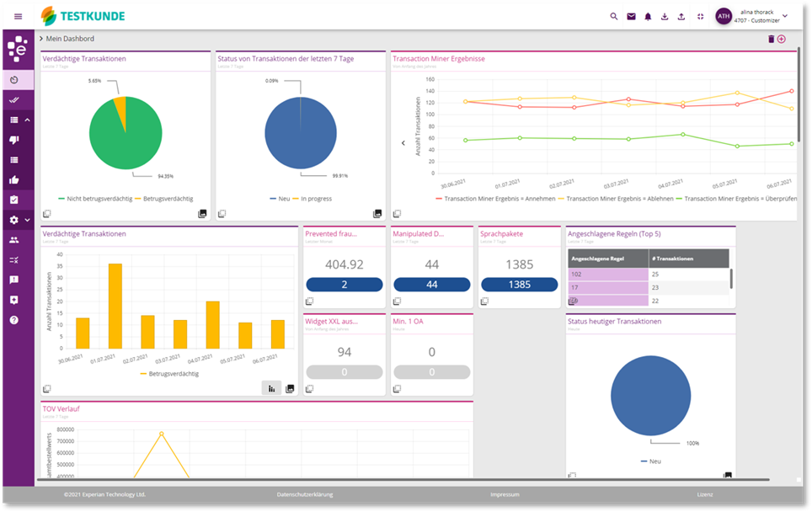Collapse the sidebar list section chevron
This screenshot has width=812, height=512.
pyautogui.click(x=28, y=120)
